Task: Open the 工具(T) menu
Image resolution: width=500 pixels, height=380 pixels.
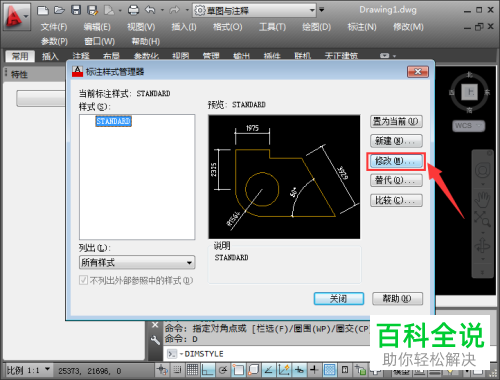Action: (x=273, y=27)
